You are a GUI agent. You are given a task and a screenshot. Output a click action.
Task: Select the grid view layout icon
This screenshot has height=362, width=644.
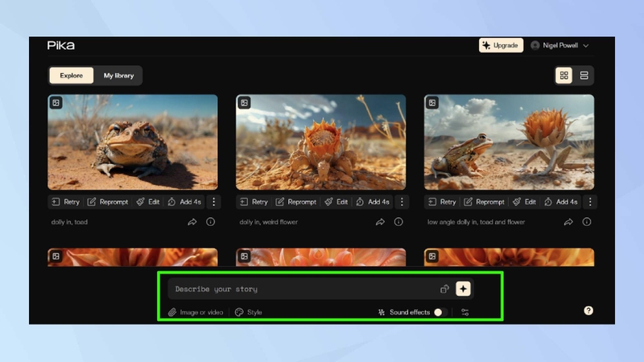(564, 76)
